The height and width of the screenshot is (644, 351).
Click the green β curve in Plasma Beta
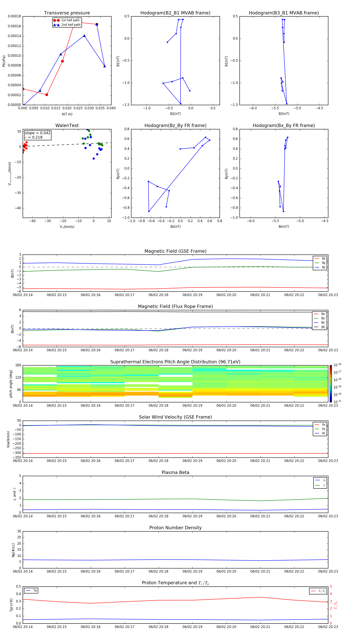[175, 499]
